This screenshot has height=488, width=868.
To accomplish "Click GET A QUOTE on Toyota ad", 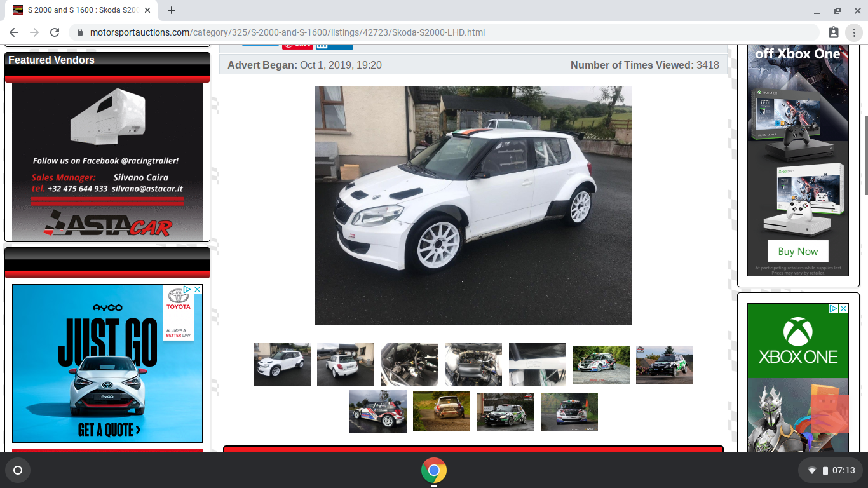I will (x=109, y=430).
